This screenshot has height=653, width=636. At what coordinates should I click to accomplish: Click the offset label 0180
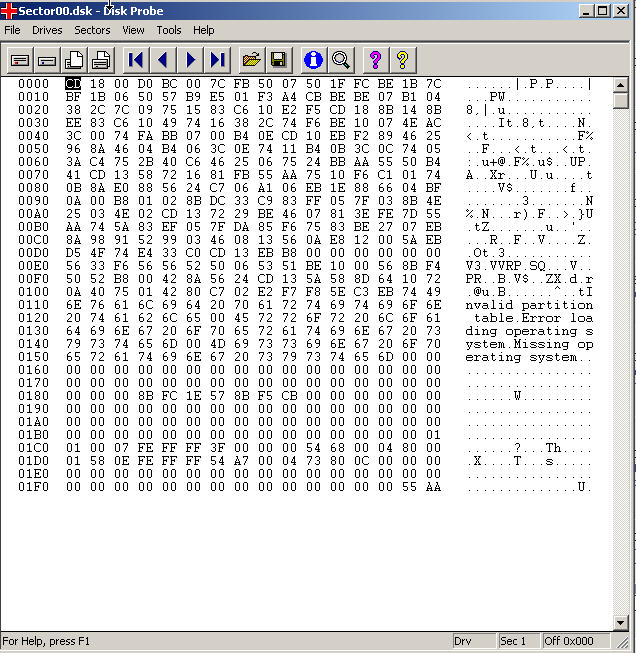(33, 396)
